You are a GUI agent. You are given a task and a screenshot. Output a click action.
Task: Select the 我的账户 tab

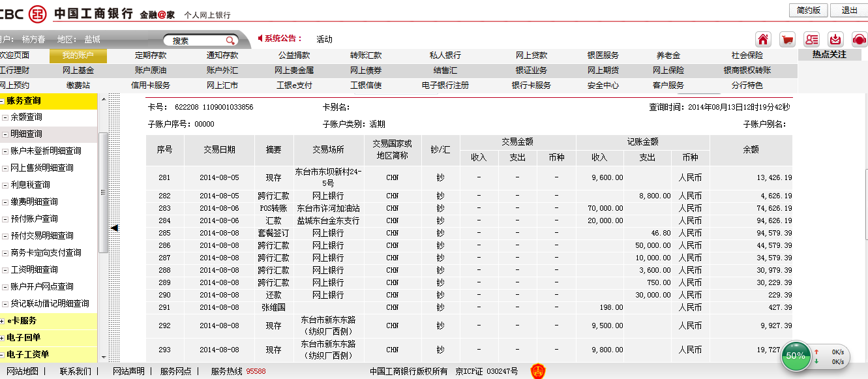pyautogui.click(x=78, y=55)
